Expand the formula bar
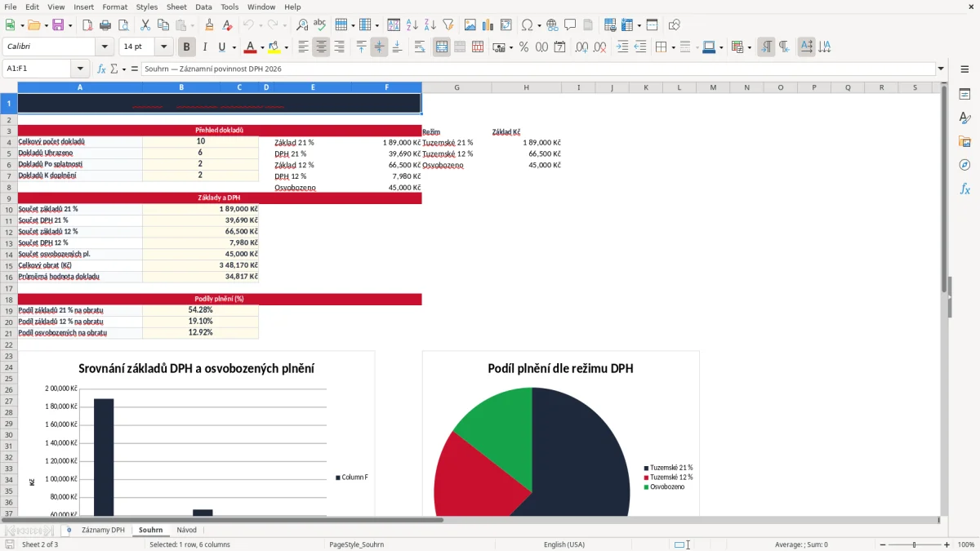Viewport: 980px width, 551px height. [941, 69]
